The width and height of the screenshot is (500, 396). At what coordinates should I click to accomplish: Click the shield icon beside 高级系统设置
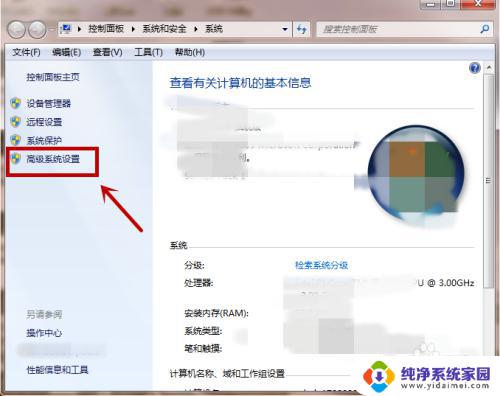pyautogui.click(x=16, y=159)
